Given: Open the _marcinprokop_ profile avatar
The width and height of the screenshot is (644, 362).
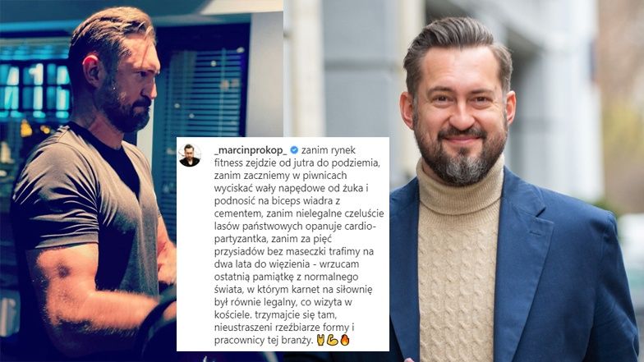Looking at the screenshot, I should click(x=190, y=156).
